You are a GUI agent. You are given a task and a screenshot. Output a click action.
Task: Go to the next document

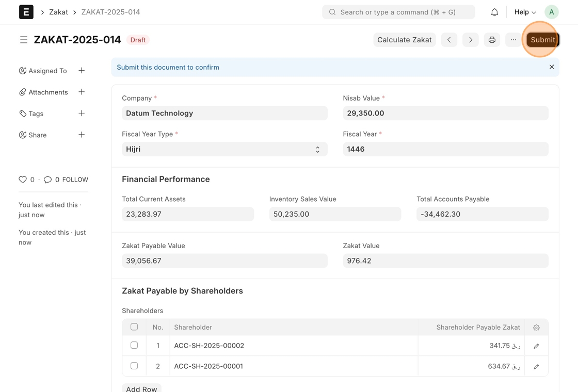(x=470, y=40)
